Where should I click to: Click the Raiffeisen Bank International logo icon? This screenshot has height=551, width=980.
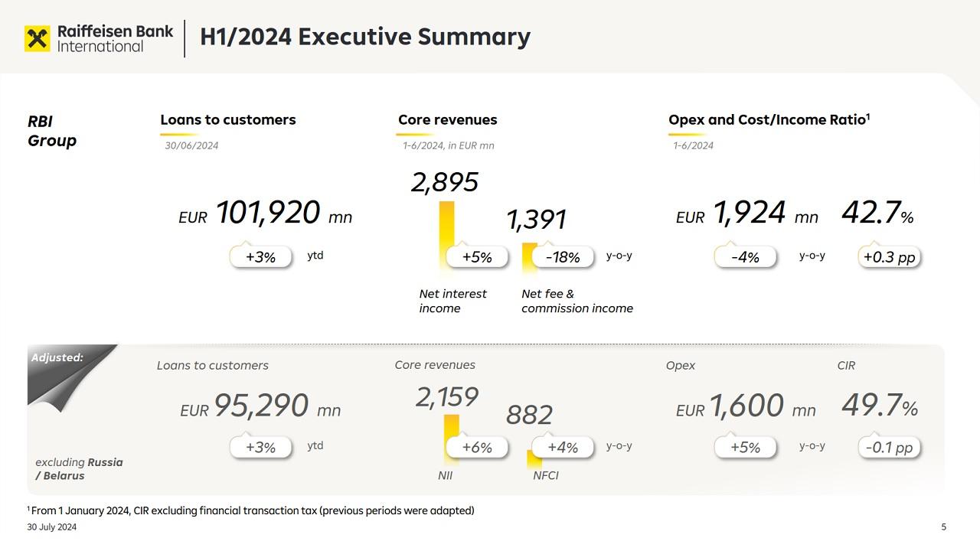point(37,38)
